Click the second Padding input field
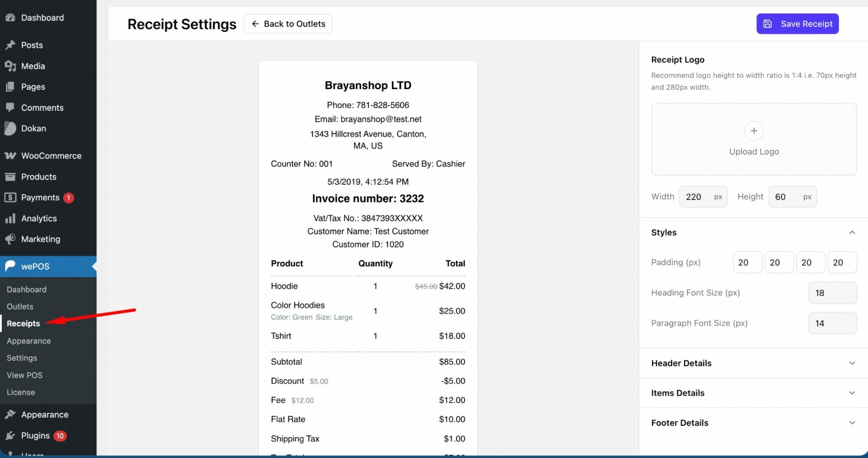The image size is (868, 458). click(x=779, y=262)
